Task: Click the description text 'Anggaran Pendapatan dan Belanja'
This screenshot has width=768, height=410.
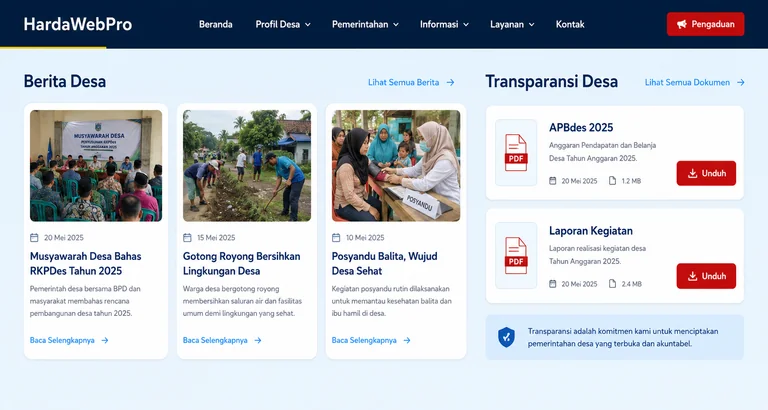Action: point(602,145)
